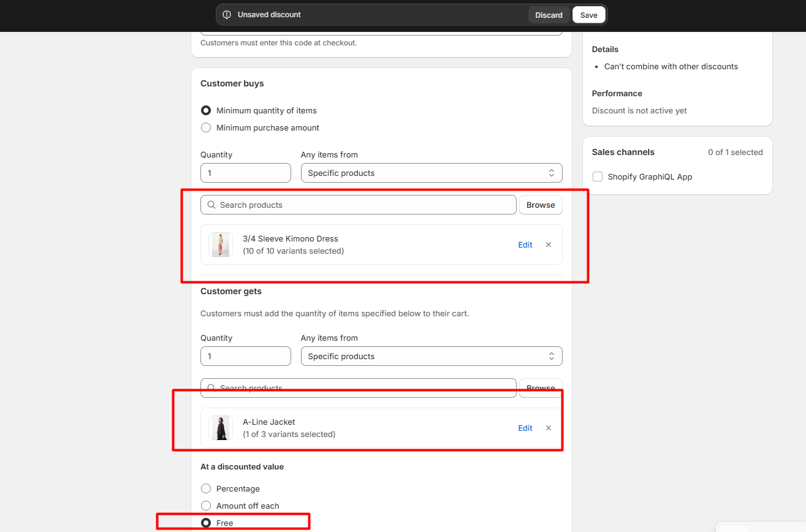Discard the unsaved discount changes

549,15
